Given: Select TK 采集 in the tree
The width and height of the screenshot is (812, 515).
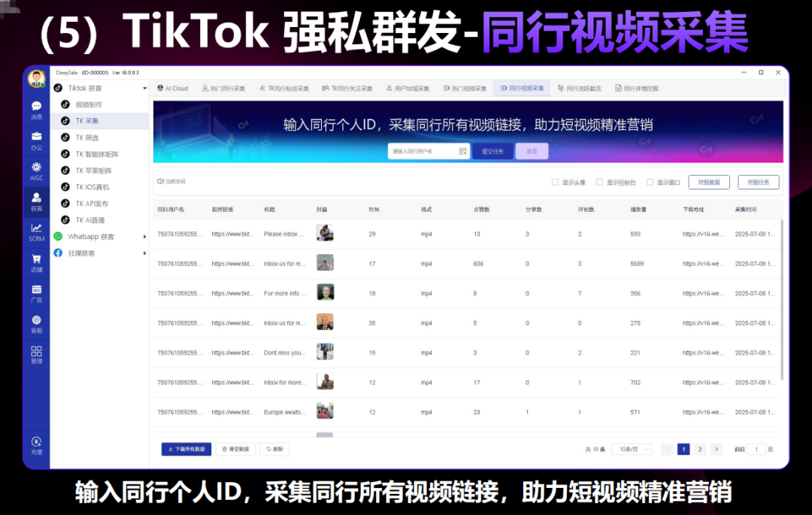Looking at the screenshot, I should point(99,120).
